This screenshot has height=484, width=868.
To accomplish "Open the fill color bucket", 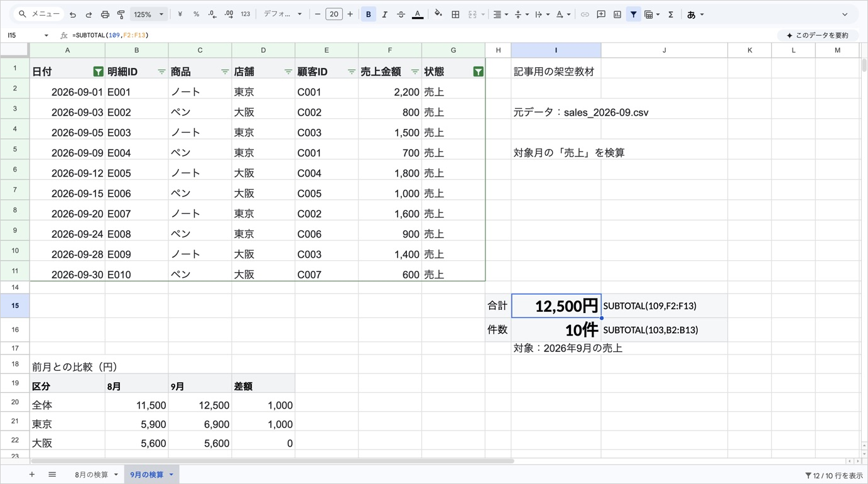I will [438, 14].
